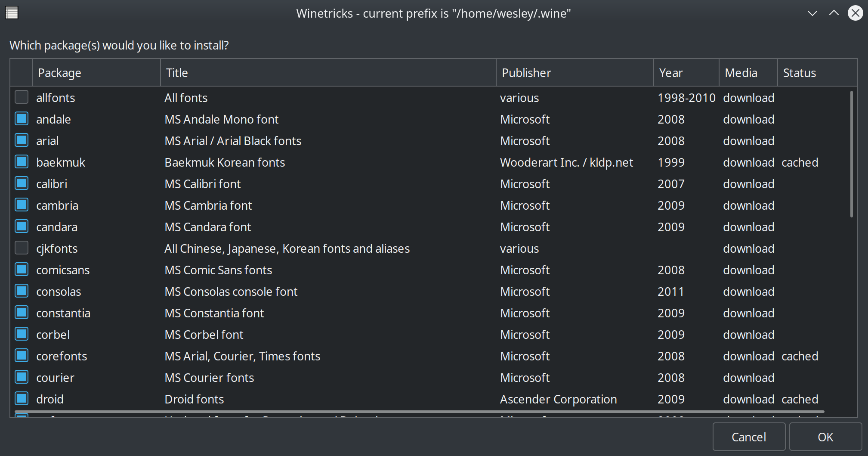Uncheck the baekmuk package checkbox
Image resolution: width=868 pixels, height=456 pixels.
point(22,162)
